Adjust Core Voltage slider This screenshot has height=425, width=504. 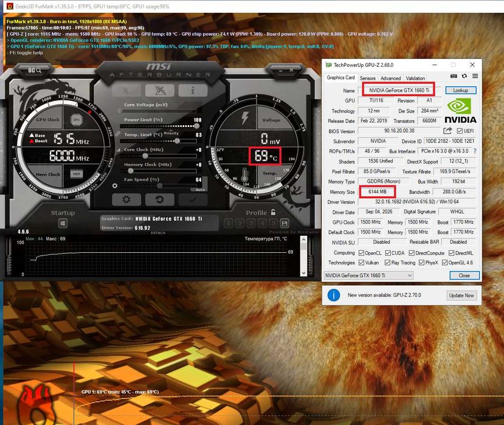[x=158, y=111]
